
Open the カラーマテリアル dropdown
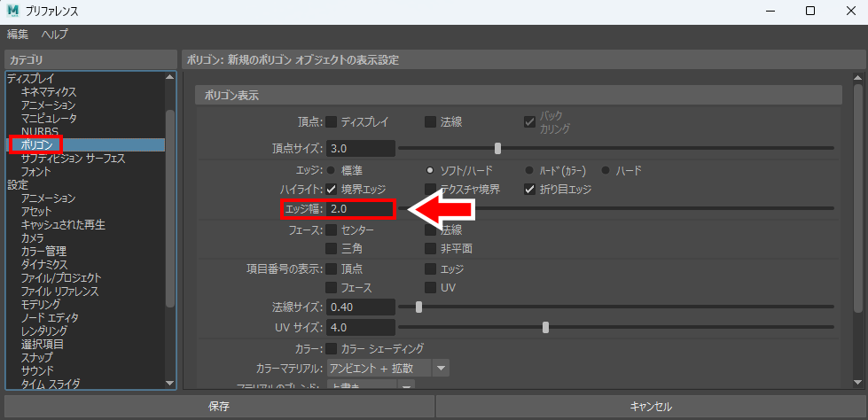tap(442, 367)
